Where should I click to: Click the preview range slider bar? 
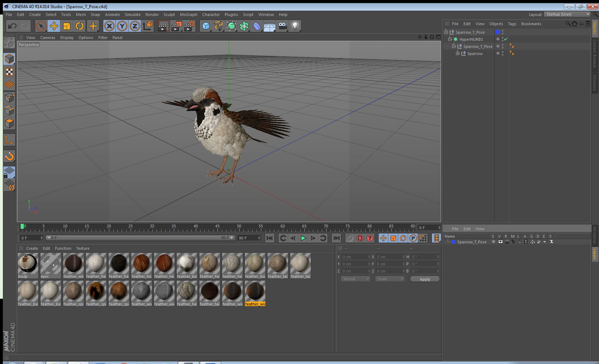(x=141, y=238)
